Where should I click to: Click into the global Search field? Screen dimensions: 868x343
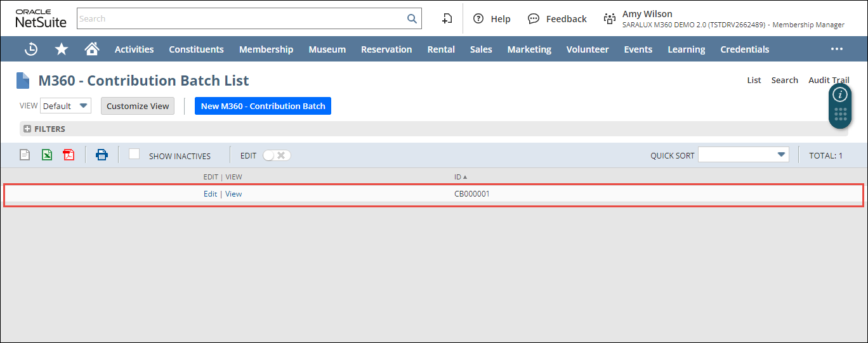coord(241,18)
